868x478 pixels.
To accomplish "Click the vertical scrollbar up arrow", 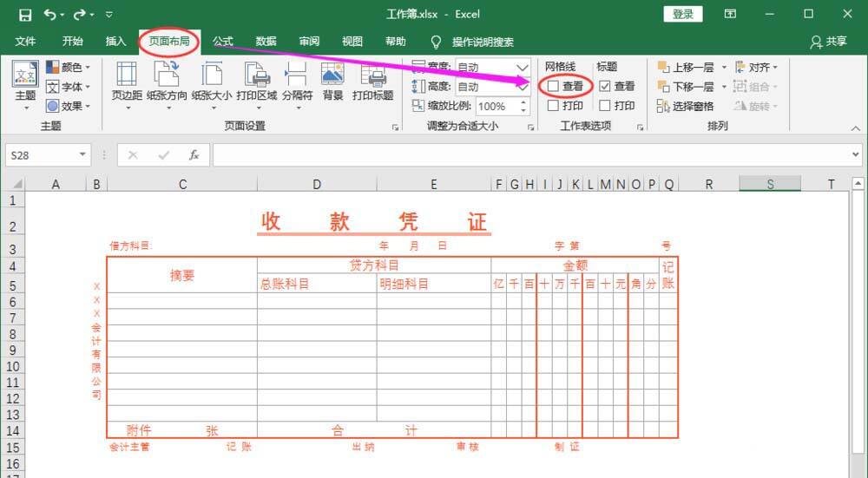I will coord(858,183).
